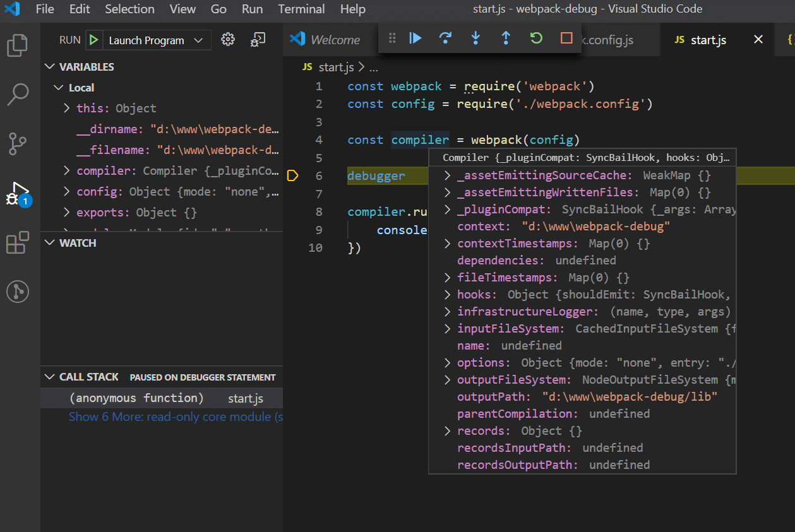Click the recordsOutputPath row in popup
Image resolution: width=795 pixels, height=532 pixels.
582,465
